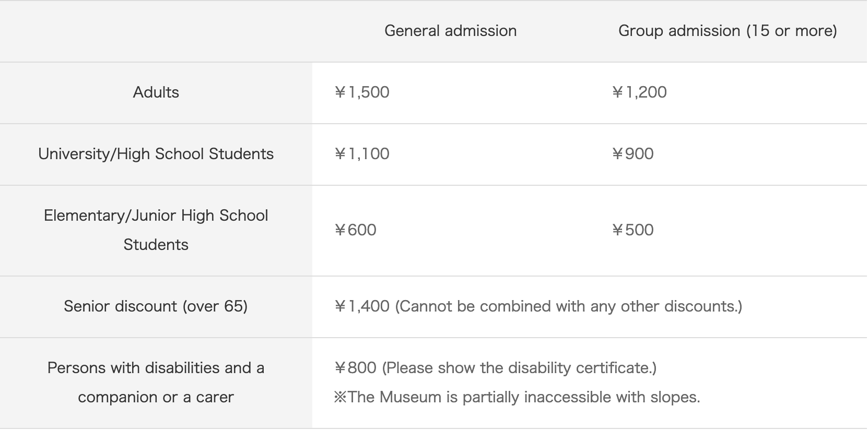Click the ¥800 disability admission price

(x=355, y=368)
